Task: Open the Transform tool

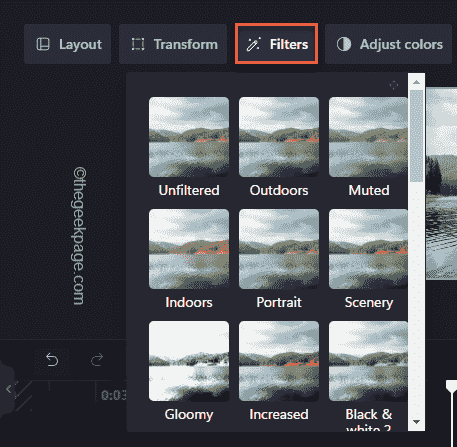Action: click(173, 44)
